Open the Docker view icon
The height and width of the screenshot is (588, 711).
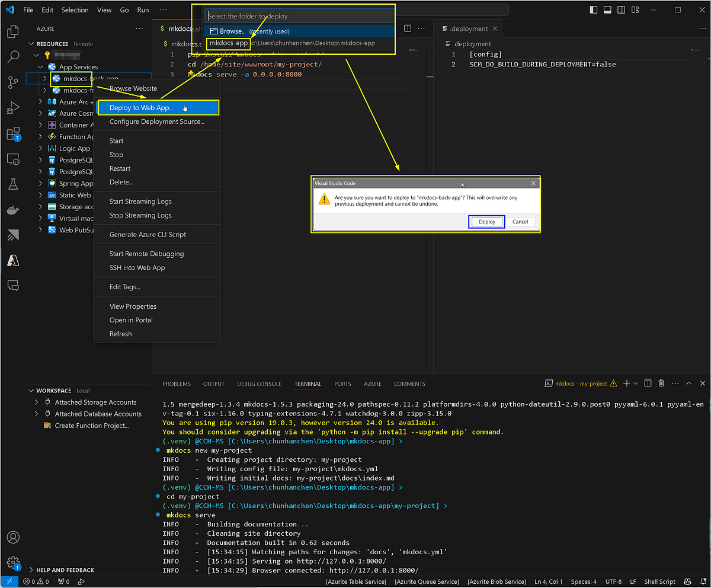[13, 210]
